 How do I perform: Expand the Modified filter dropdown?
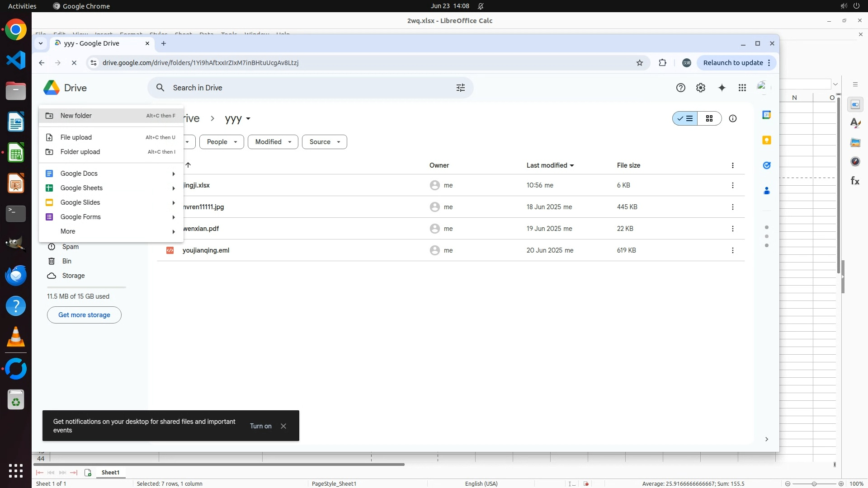(273, 142)
